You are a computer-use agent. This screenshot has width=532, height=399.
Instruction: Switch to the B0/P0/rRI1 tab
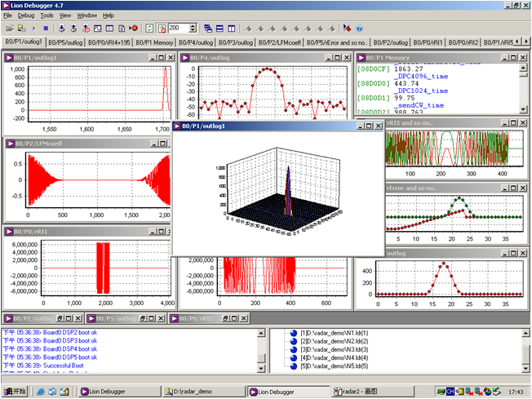point(428,42)
